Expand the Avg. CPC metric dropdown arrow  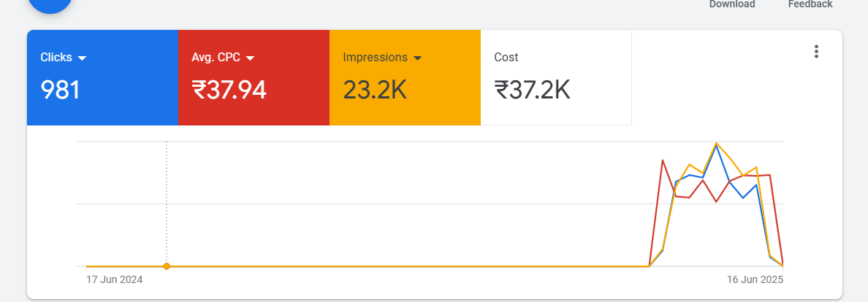[x=250, y=58]
